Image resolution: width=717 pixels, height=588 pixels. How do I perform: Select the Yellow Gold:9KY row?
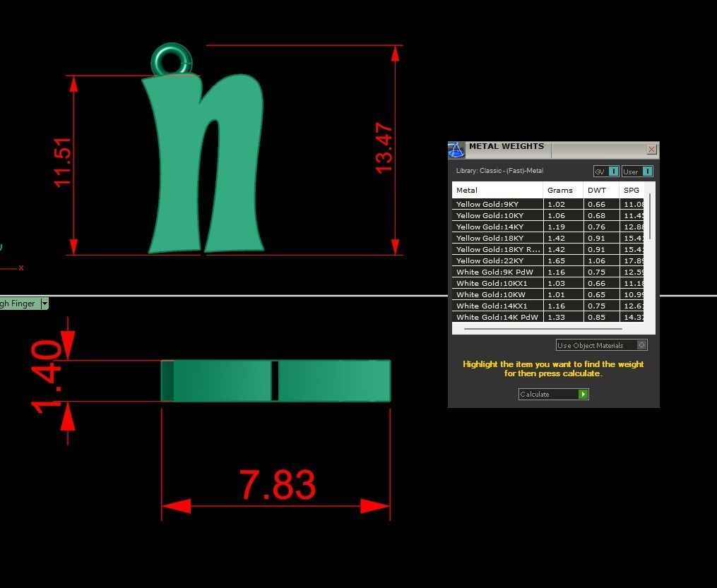coord(547,204)
